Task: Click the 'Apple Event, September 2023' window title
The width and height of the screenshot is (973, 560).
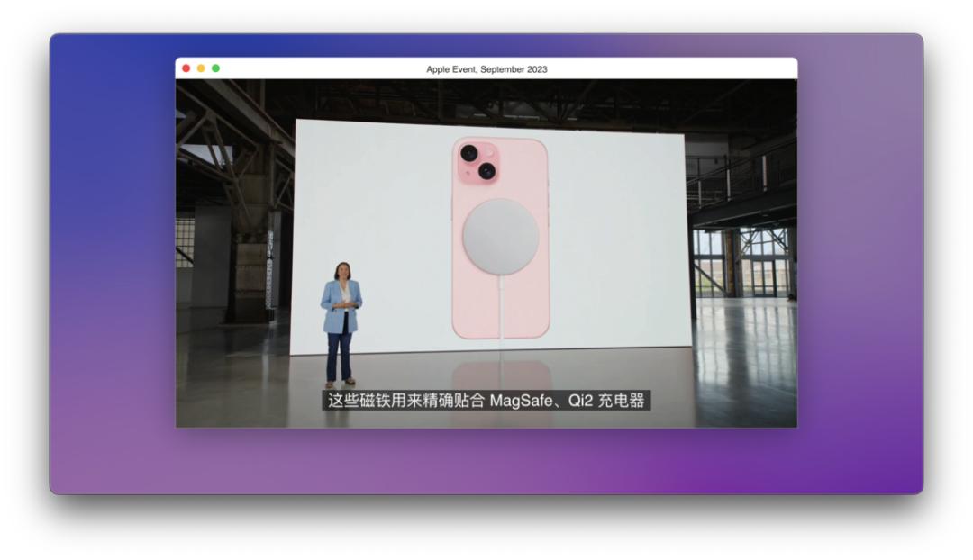Action: click(486, 69)
